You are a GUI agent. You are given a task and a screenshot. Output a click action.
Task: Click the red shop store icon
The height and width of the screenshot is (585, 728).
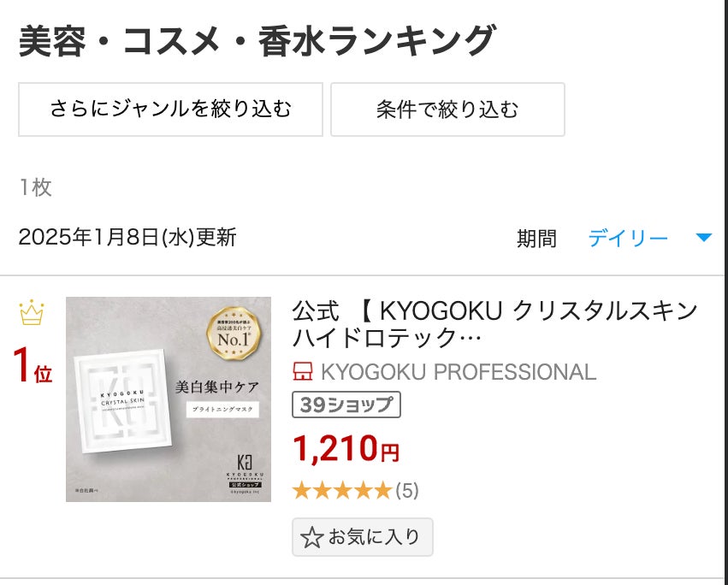(x=303, y=372)
